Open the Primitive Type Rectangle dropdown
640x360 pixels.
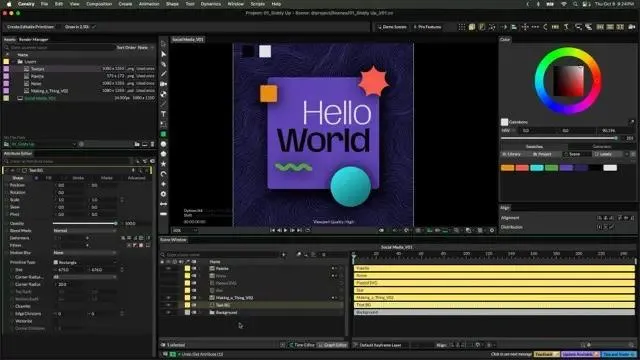coord(84,262)
